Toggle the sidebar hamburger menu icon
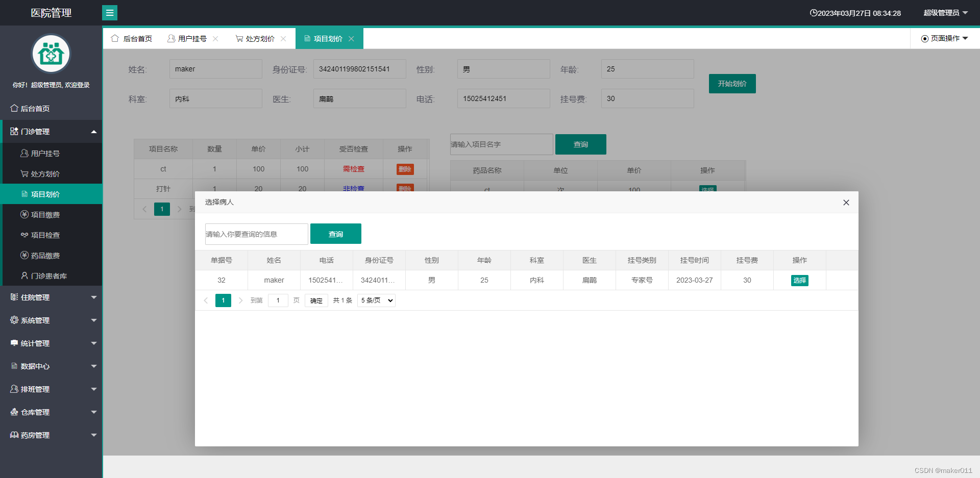The width and height of the screenshot is (980, 478). point(110,13)
